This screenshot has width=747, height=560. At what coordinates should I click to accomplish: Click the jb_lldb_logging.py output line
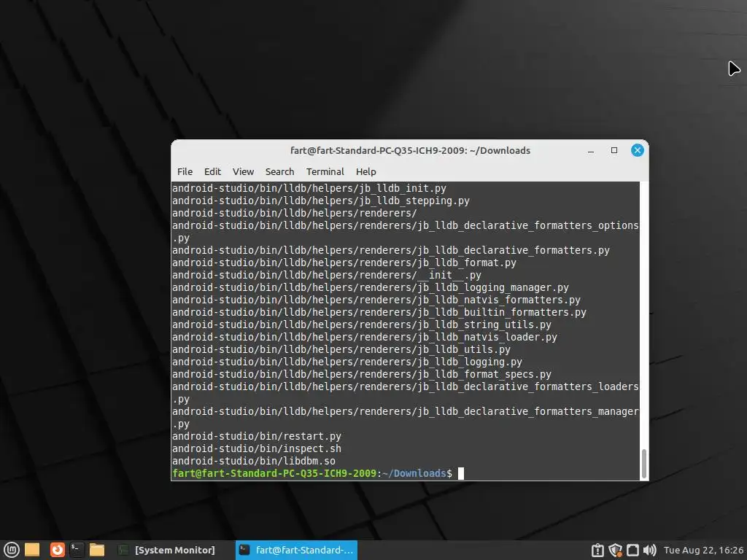347,362
